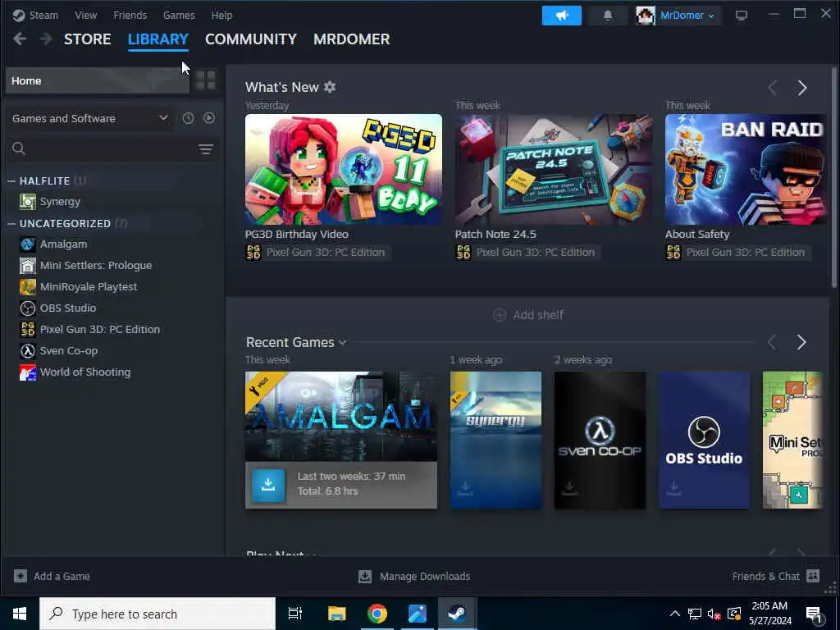This screenshot has width=840, height=630.
Task: Click the World of Shooting icon
Action: tap(27, 372)
